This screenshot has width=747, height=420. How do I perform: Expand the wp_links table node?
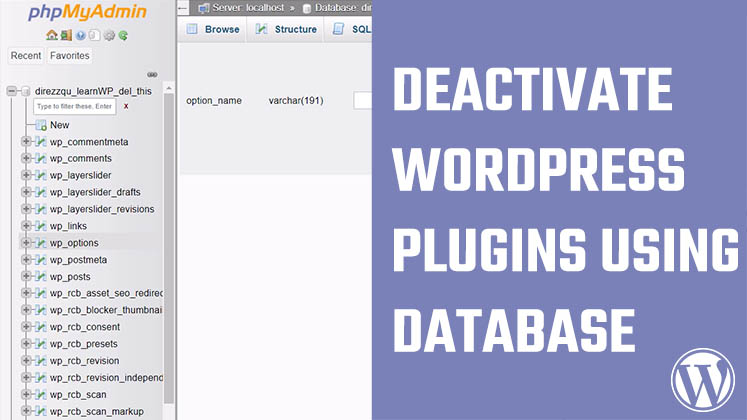(26, 226)
